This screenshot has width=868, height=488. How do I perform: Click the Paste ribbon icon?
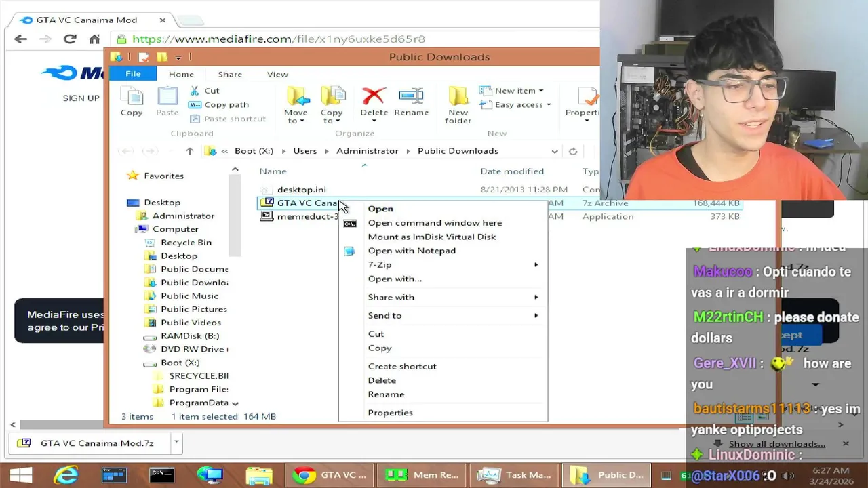pyautogui.click(x=167, y=103)
